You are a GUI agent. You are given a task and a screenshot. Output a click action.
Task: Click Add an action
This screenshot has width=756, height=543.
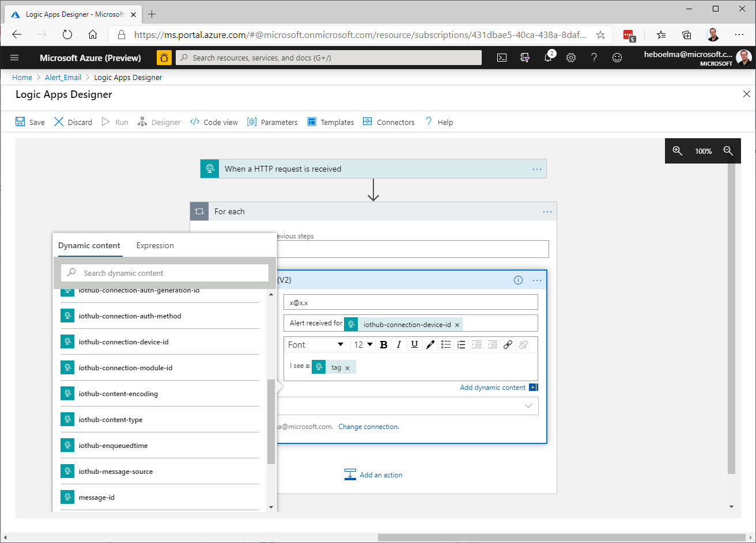[373, 475]
